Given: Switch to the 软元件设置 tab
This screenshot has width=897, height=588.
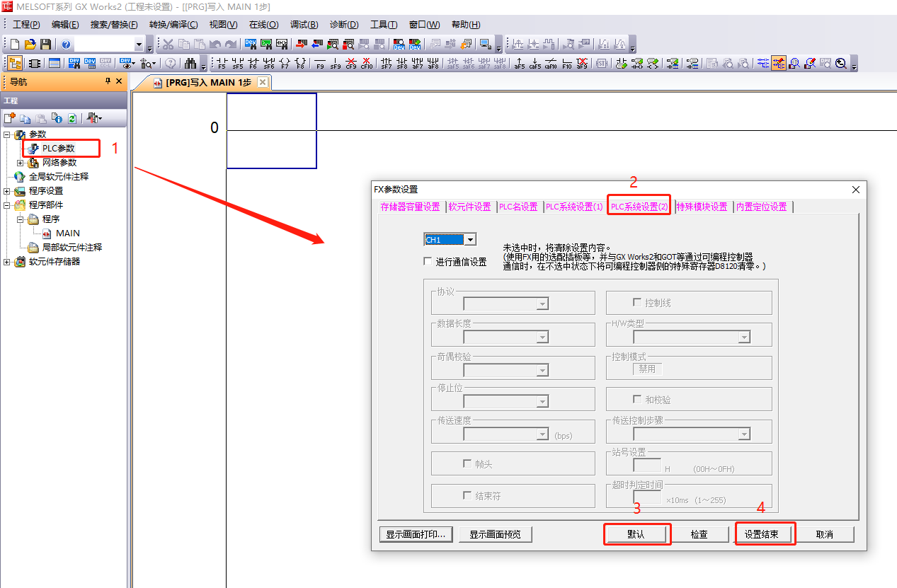Looking at the screenshot, I should coord(469,207).
